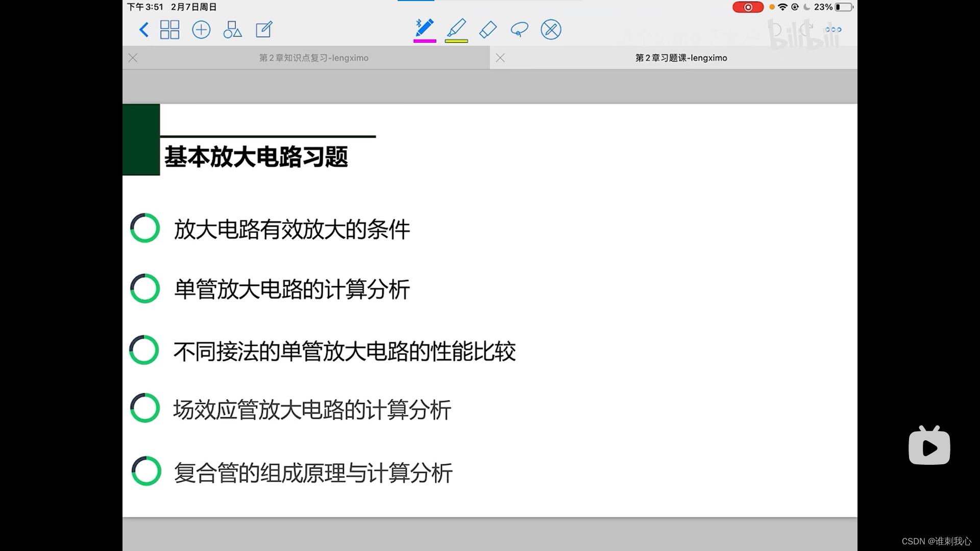Tap the circled plus add button

tap(201, 30)
